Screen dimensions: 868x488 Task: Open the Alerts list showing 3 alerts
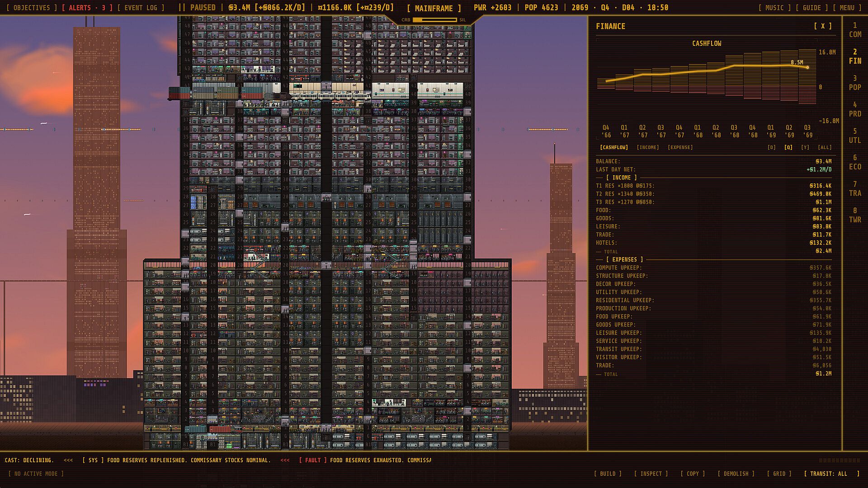pyautogui.click(x=87, y=8)
